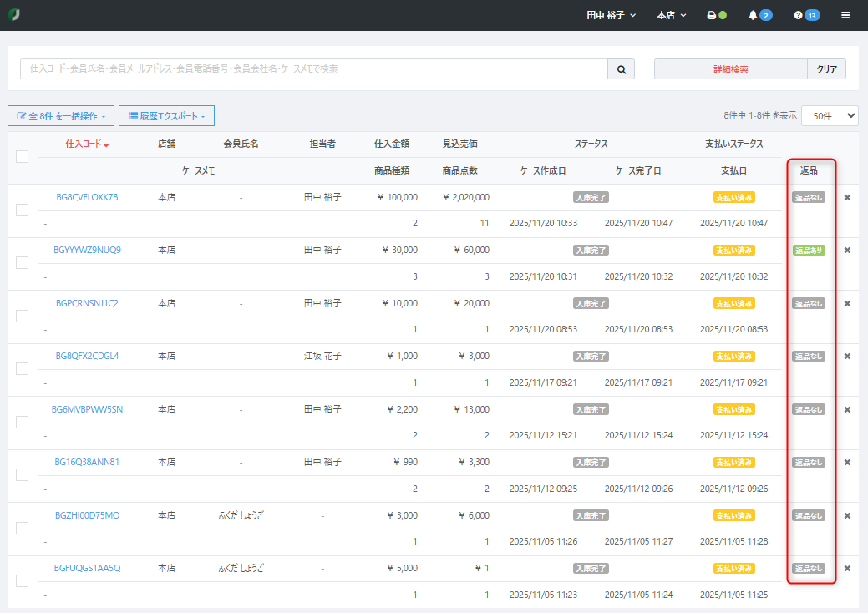Screen dimensions: 868x613
Task: Open the 本店 store selector dropdown
Action: 672,15
